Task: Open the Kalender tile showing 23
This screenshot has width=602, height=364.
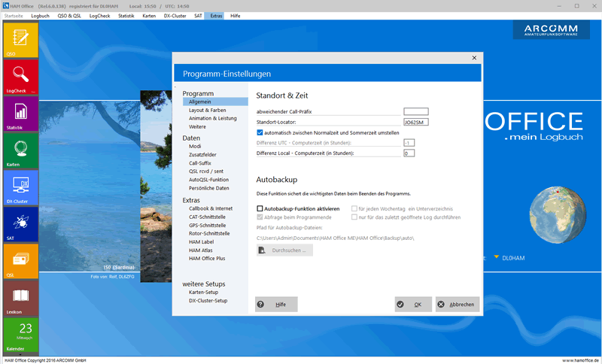Action: pyautogui.click(x=21, y=335)
